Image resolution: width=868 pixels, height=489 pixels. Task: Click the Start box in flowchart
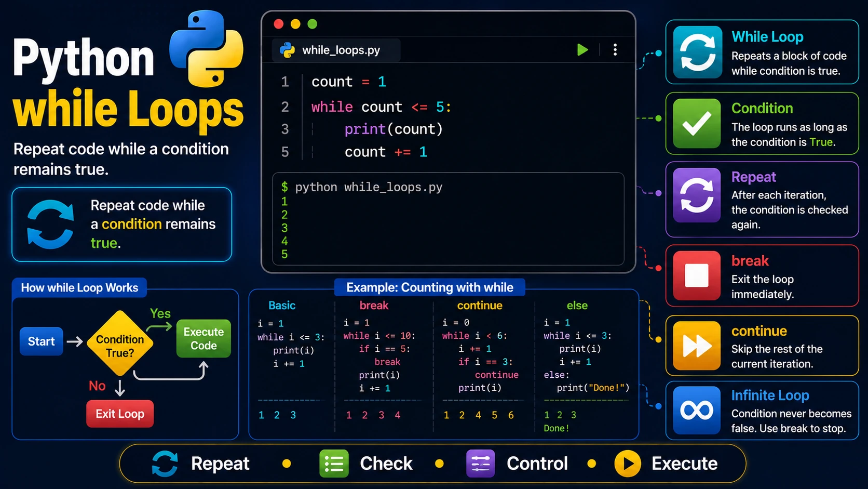click(x=41, y=341)
